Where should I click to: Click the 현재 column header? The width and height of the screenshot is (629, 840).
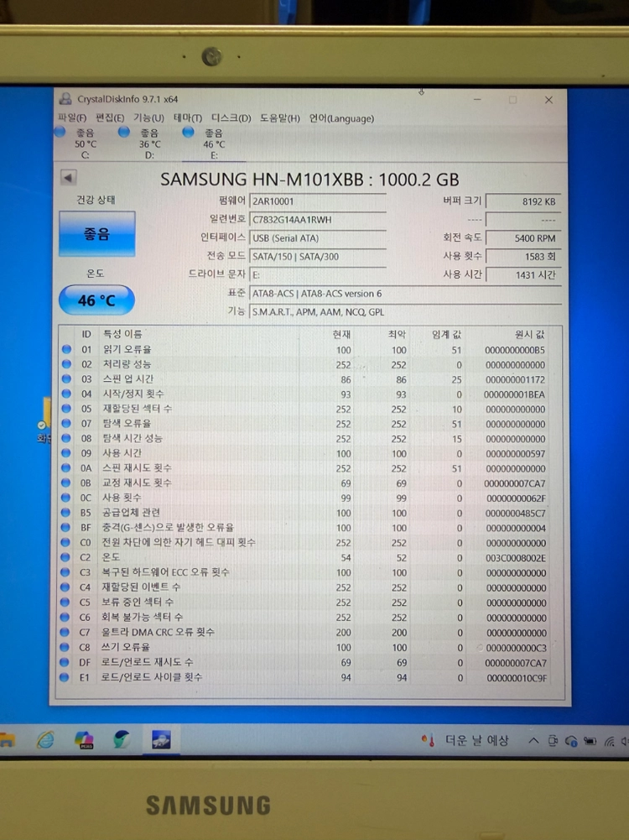click(341, 334)
